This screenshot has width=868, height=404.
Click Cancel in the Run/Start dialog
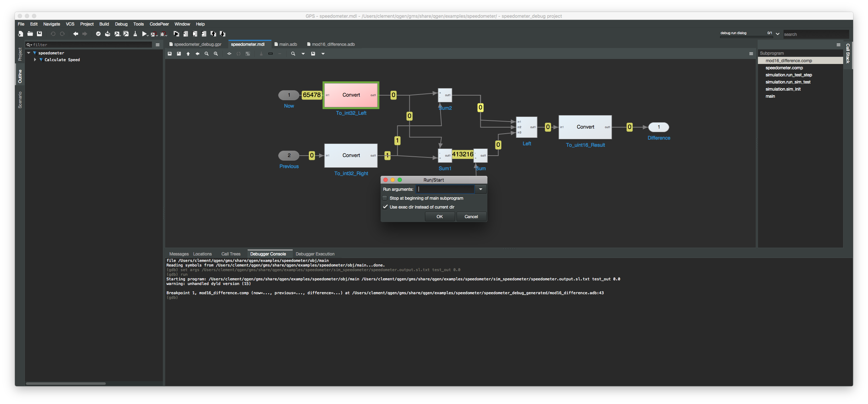471,217
